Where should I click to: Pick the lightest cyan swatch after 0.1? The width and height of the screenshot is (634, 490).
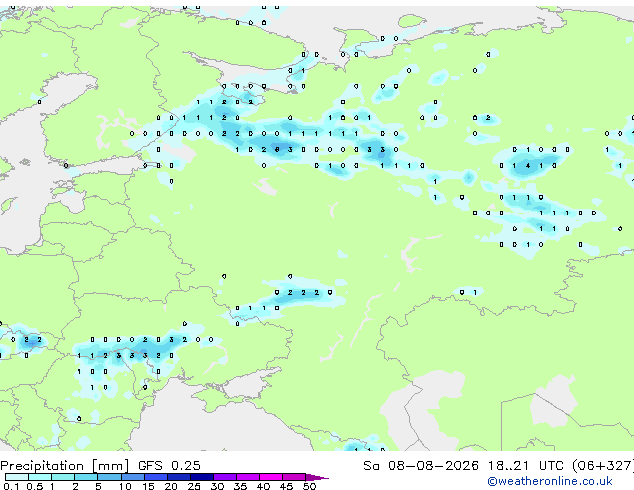tap(17, 477)
